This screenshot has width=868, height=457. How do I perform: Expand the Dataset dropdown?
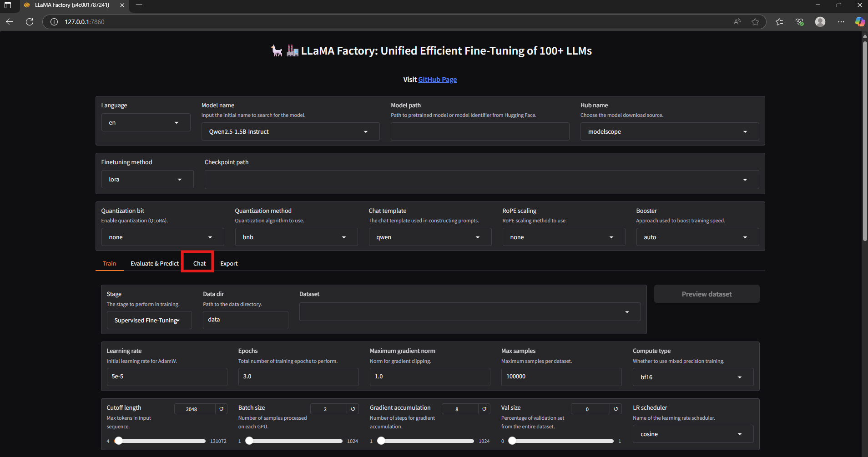pyautogui.click(x=470, y=311)
